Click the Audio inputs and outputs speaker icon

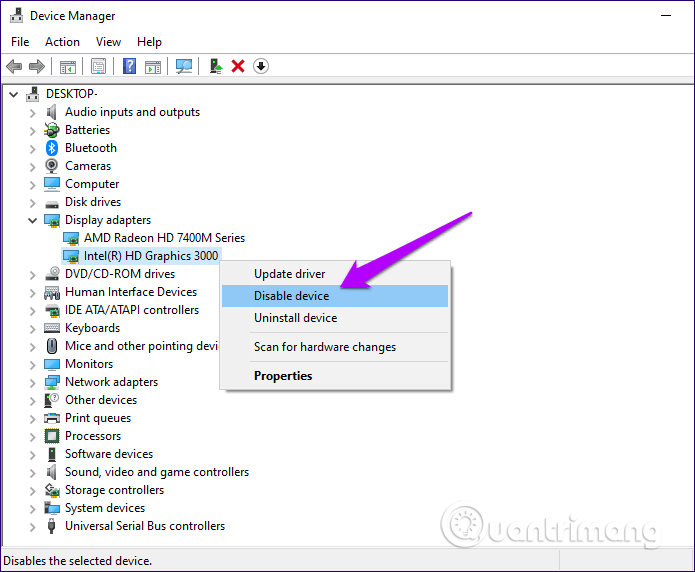click(52, 112)
